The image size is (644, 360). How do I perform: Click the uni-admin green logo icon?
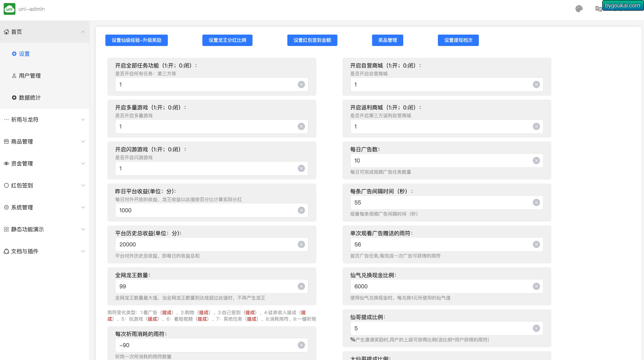(x=9, y=9)
